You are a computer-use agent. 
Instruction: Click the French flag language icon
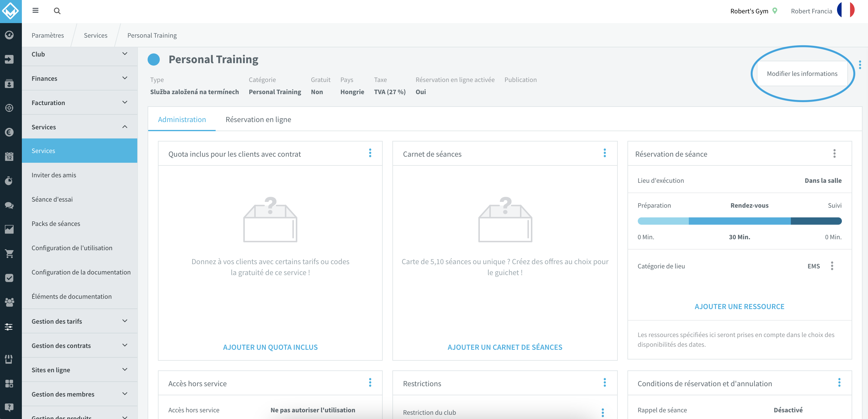(846, 10)
